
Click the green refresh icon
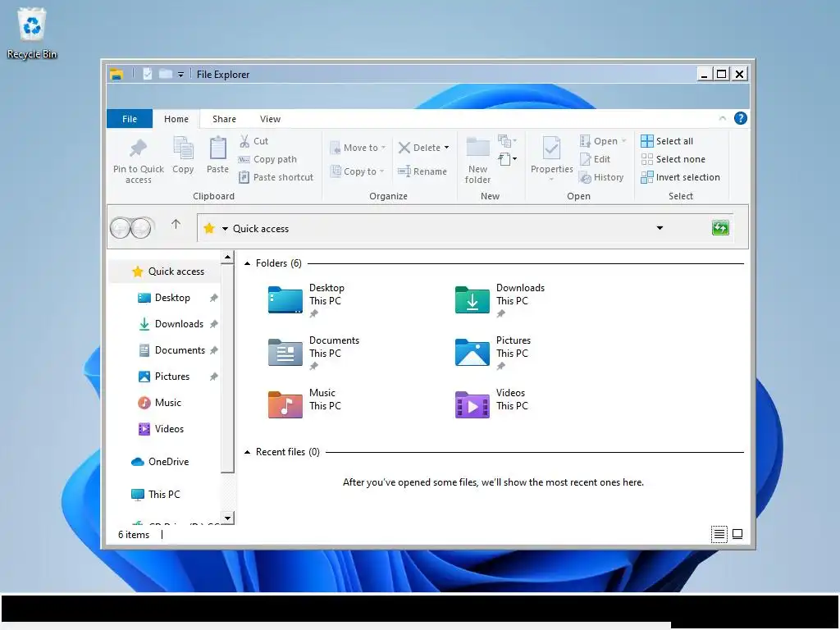[x=720, y=228]
